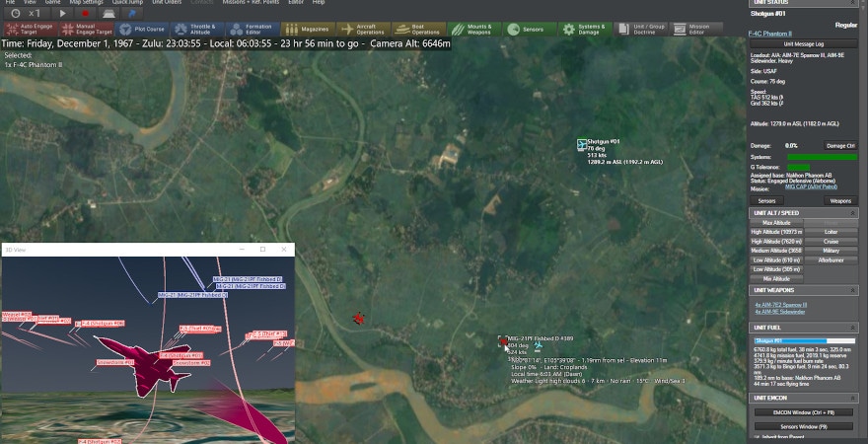Select the red aircraft icon left of the MiG-21PF

pos(359,319)
